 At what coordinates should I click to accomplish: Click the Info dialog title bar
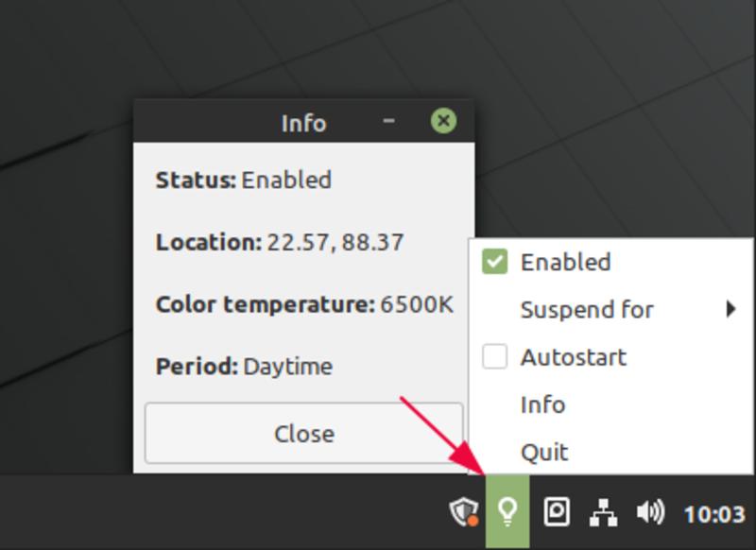[x=302, y=123]
